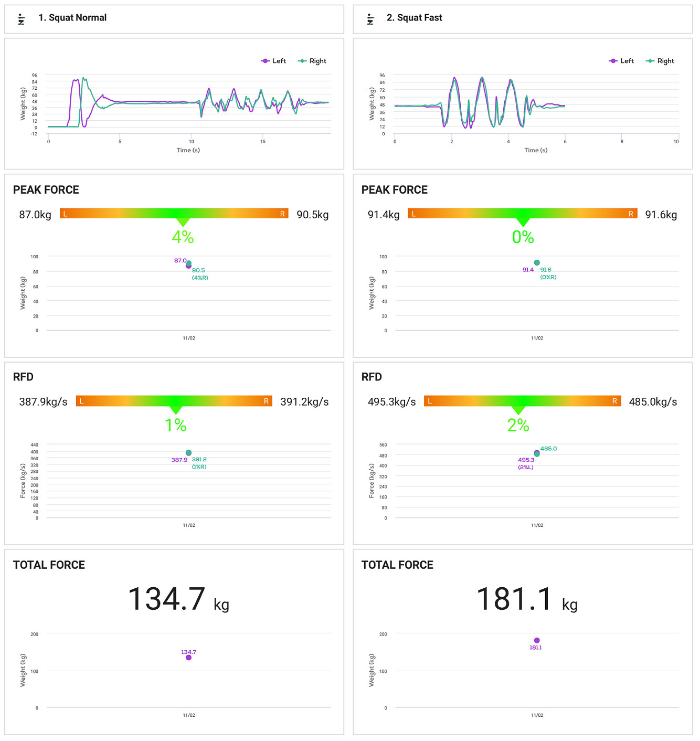This screenshot has height=741, width=700.
Task: Click the 91.6kg right peak force value
Action: [x=661, y=215]
